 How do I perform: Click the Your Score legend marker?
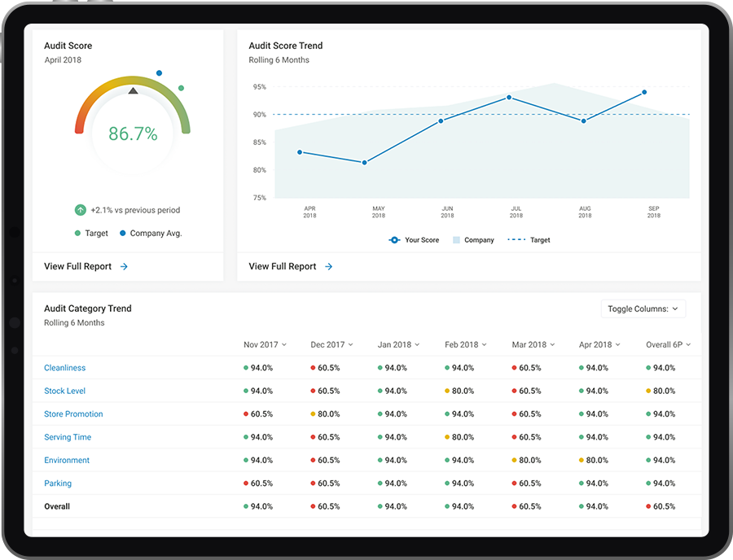(395, 240)
